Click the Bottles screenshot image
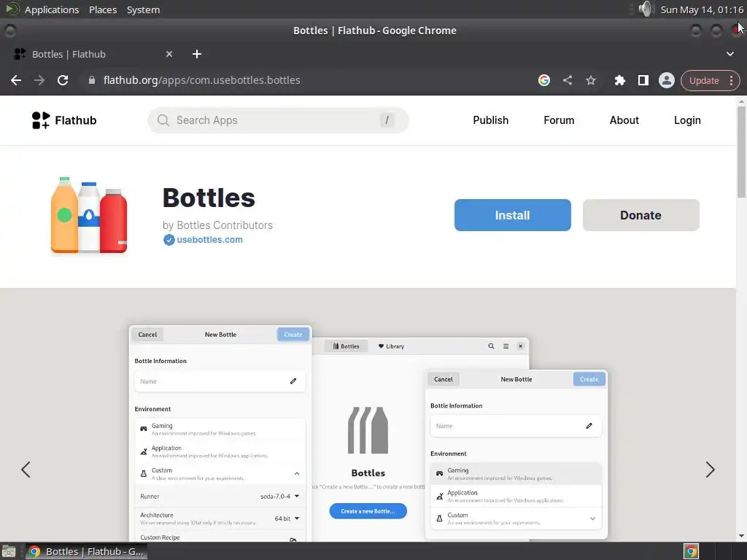 (x=368, y=432)
